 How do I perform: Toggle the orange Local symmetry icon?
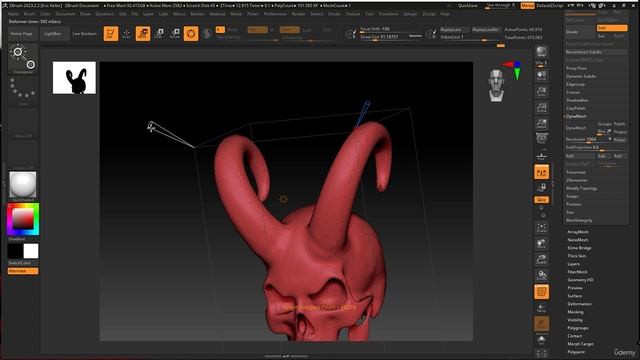point(542,172)
